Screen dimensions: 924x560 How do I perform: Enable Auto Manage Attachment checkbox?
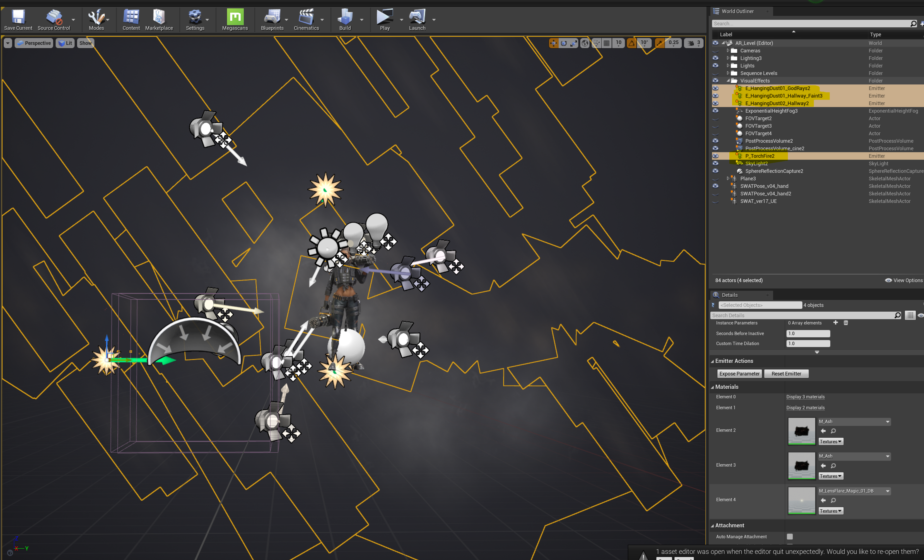click(790, 536)
